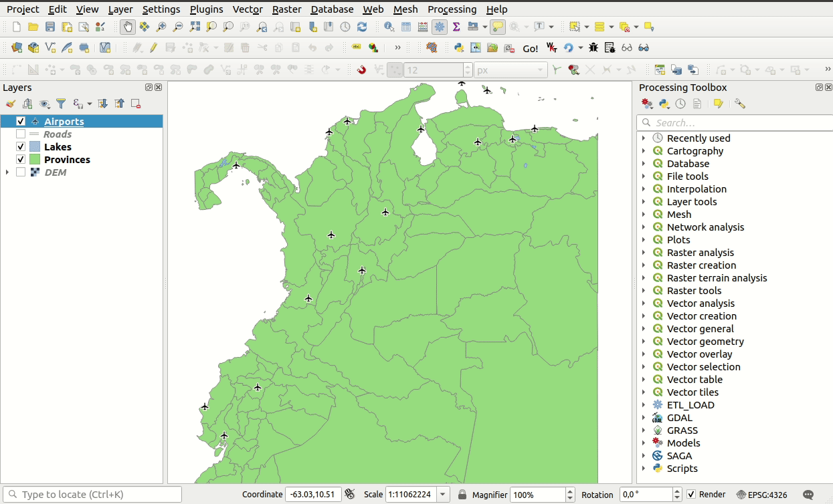Image resolution: width=833 pixels, height=504 pixels.
Task: Click the Refresh map icon
Action: click(362, 27)
